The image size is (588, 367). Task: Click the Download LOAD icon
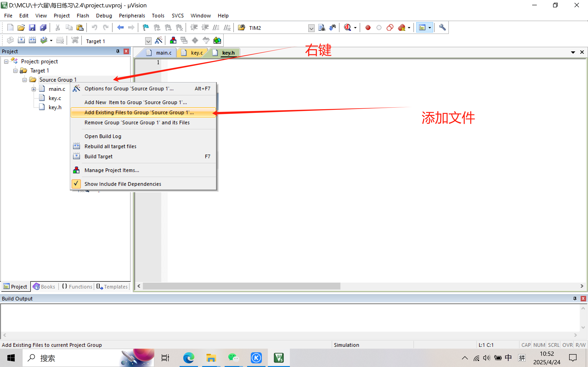click(75, 41)
